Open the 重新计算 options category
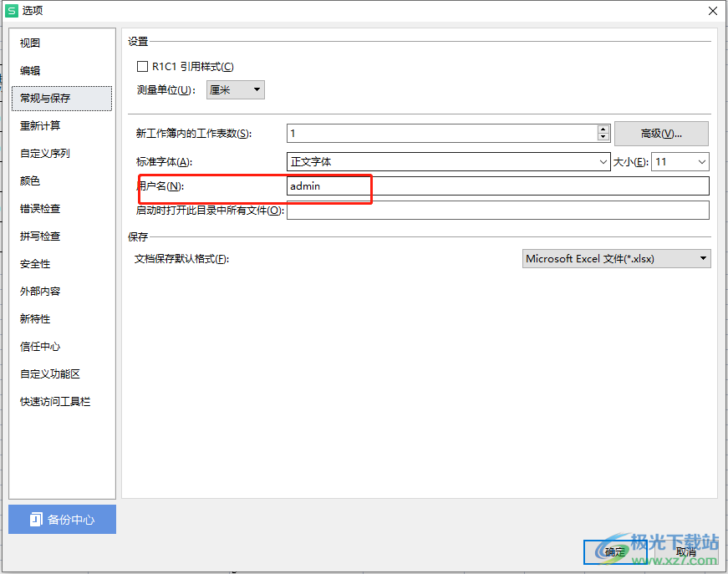Viewport: 728px width, 574px height. (62, 126)
